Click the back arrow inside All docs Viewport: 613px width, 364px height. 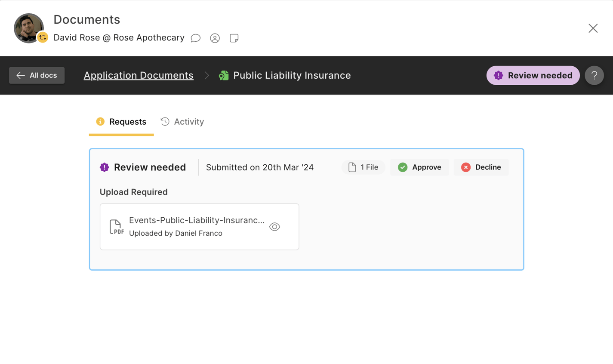20,75
